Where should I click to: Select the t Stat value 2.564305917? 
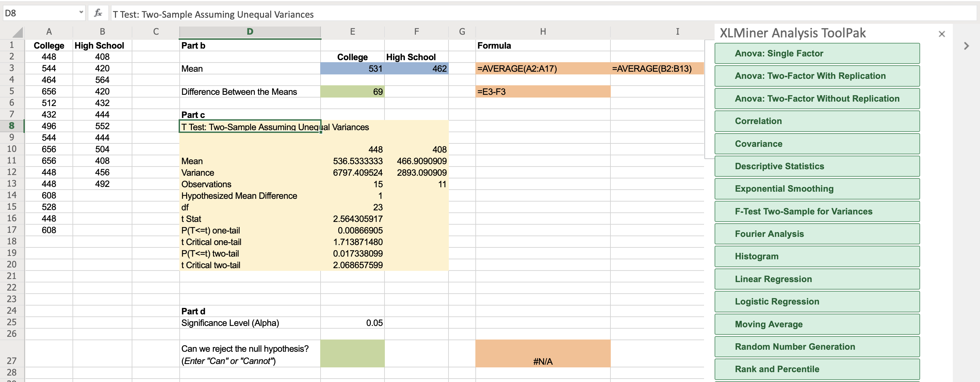352,219
